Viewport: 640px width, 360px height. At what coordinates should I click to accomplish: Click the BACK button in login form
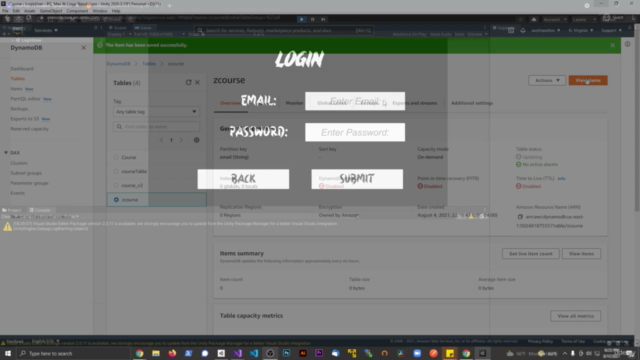click(243, 179)
